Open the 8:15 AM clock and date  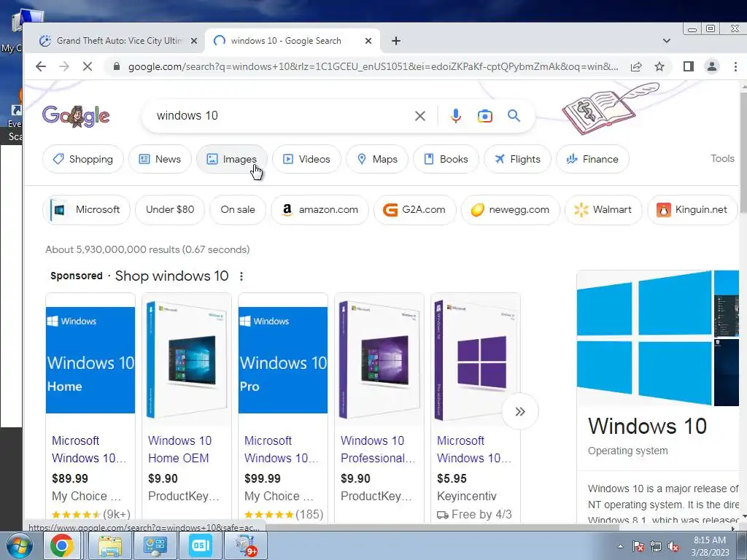point(710,546)
